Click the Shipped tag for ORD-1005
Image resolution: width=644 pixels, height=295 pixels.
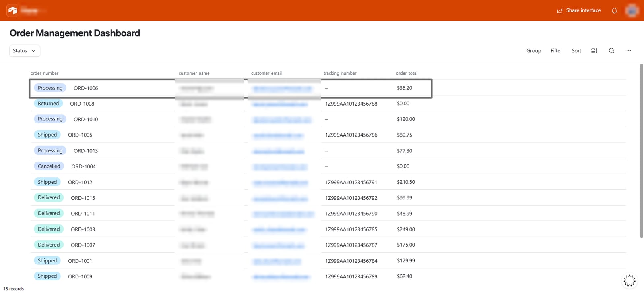point(47,135)
